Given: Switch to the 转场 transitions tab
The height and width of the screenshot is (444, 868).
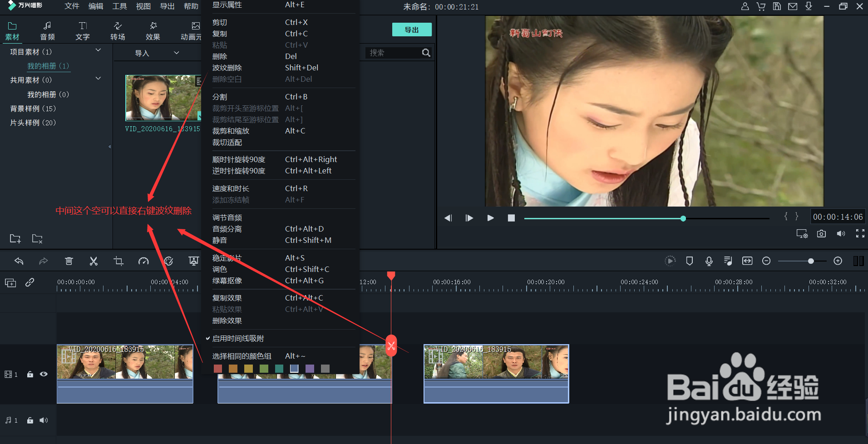Looking at the screenshot, I should tap(118, 31).
